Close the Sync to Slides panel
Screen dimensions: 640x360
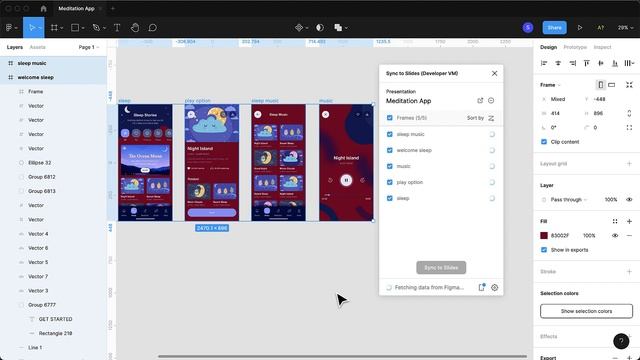tap(494, 73)
